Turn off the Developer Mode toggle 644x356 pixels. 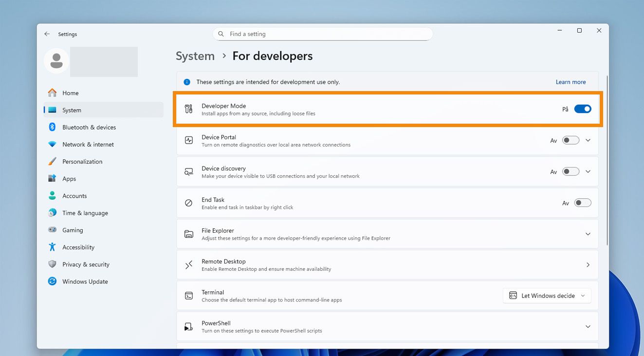tap(583, 109)
